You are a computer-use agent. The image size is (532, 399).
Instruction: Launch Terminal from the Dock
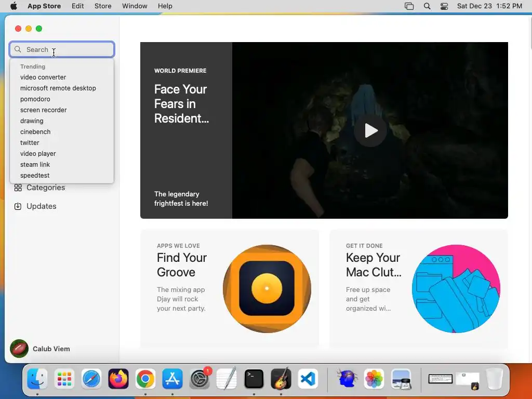pos(254,379)
